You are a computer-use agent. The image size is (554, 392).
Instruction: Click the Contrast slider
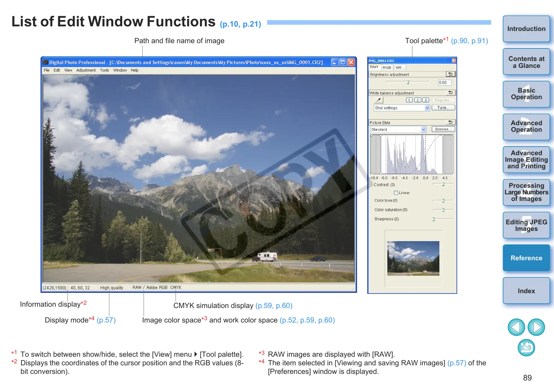(x=443, y=184)
